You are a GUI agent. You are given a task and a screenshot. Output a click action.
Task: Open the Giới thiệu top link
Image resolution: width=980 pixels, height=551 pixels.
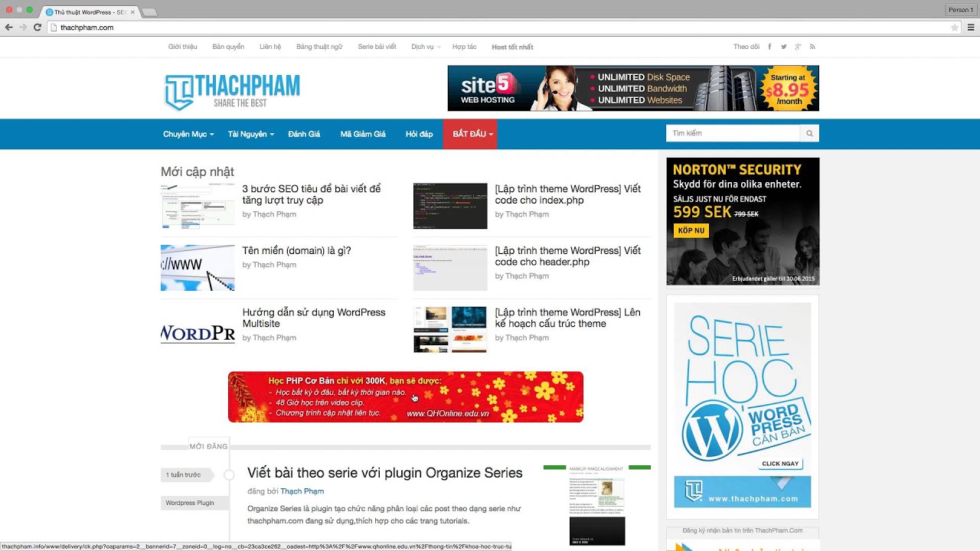[183, 47]
